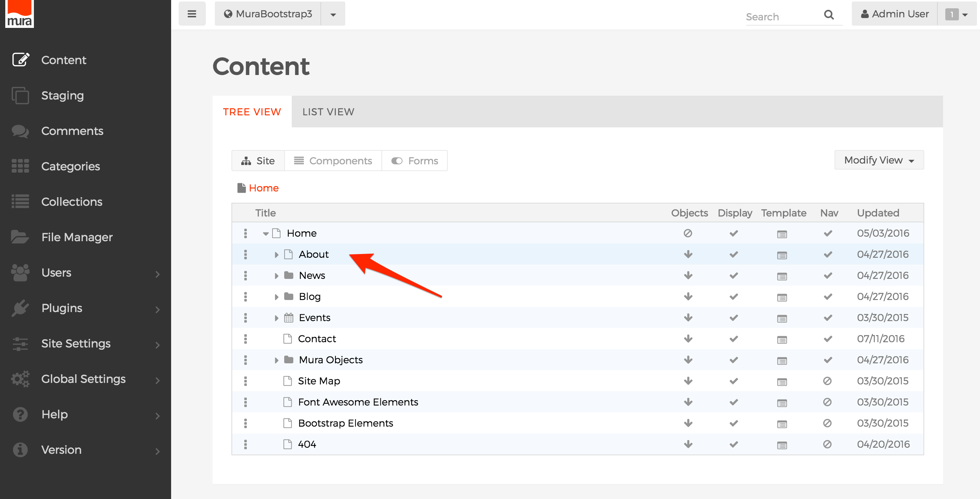Click the Home breadcrumb link

(x=265, y=187)
